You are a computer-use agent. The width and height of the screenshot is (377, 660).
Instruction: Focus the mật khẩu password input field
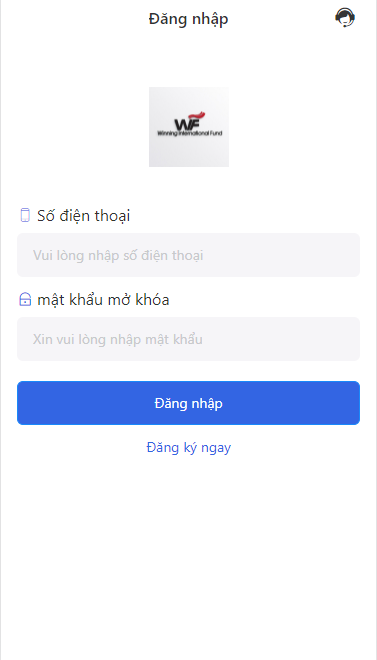coord(188,339)
